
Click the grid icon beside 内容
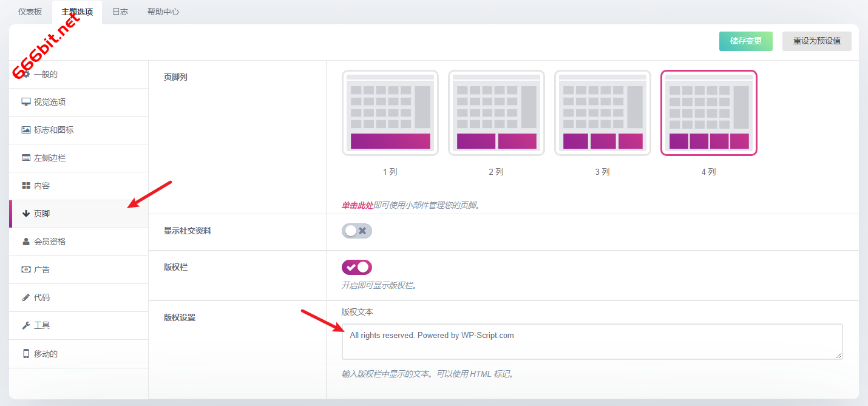[26, 186]
